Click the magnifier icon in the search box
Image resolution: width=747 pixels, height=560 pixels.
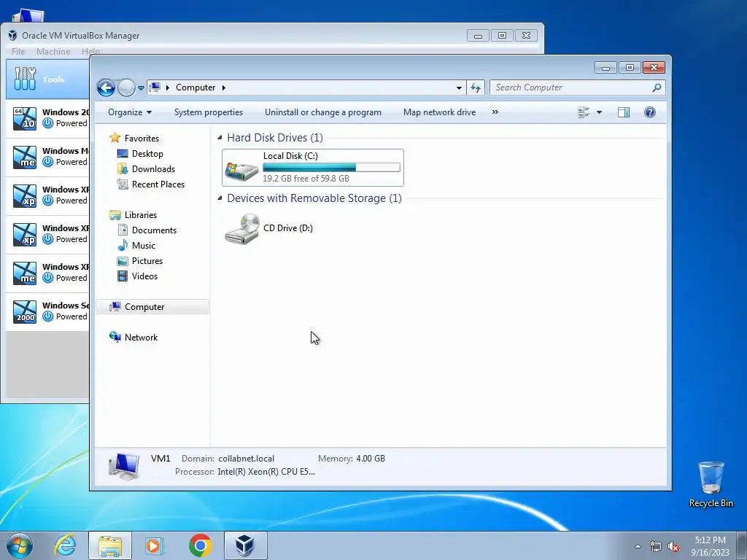click(x=657, y=87)
